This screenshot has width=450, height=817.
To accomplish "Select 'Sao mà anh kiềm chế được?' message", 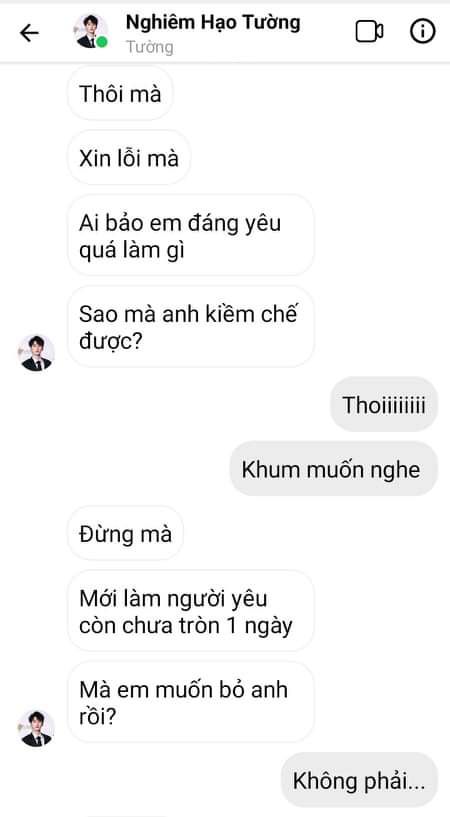I will tap(191, 327).
